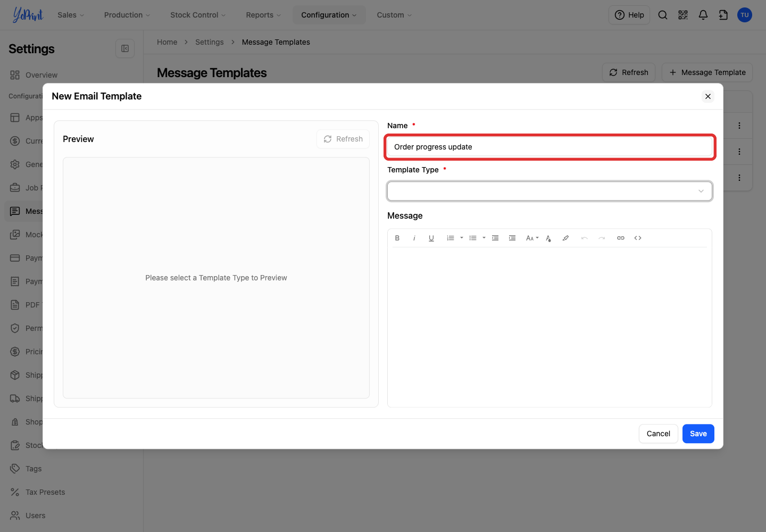Insert an unordered bullet list

pyautogui.click(x=473, y=238)
